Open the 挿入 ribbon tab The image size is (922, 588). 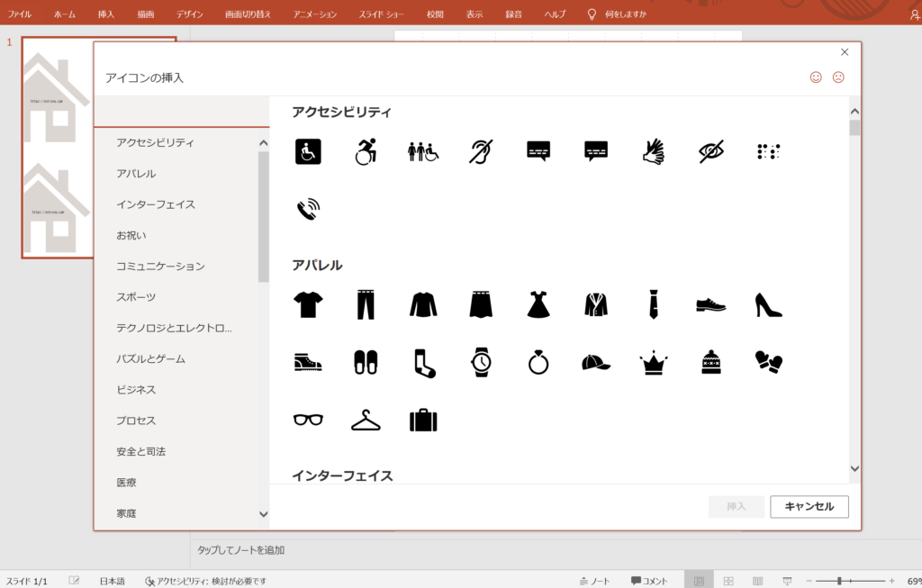(x=106, y=14)
